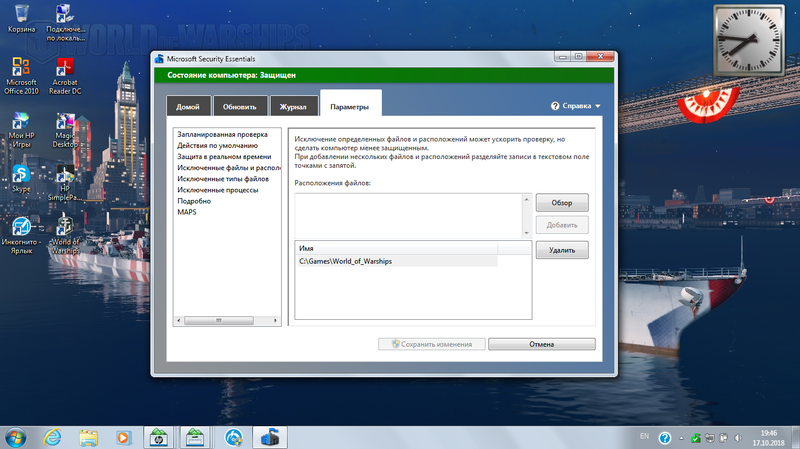The height and width of the screenshot is (449, 800).
Task: Select the HP SimplePass desktop icon
Action: tap(65, 183)
